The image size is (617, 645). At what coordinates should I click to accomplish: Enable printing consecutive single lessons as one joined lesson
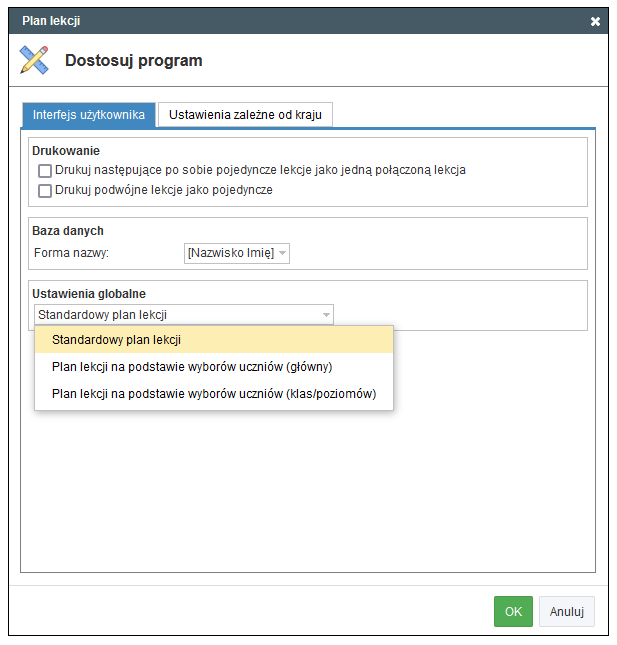click(45, 170)
